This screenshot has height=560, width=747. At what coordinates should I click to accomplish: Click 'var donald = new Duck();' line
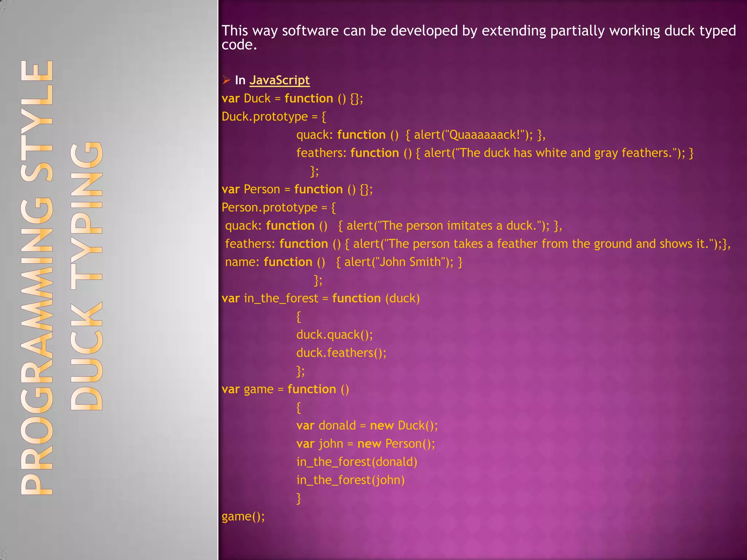[367, 426]
